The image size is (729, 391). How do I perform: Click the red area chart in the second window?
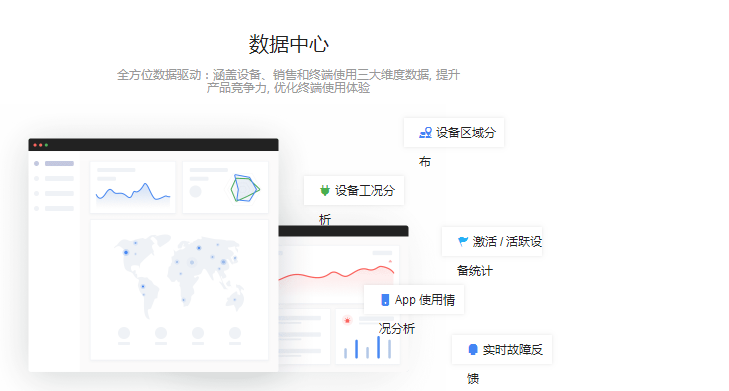pos(337,275)
